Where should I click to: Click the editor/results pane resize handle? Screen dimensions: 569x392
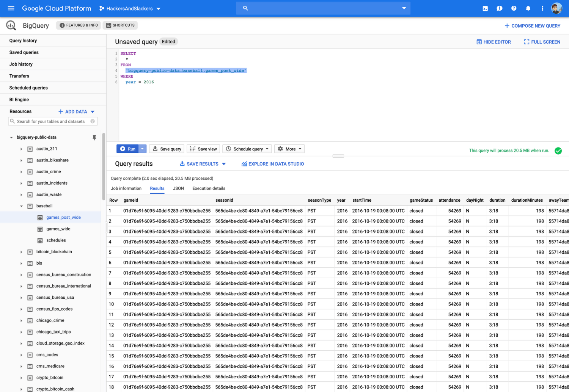(x=338, y=156)
